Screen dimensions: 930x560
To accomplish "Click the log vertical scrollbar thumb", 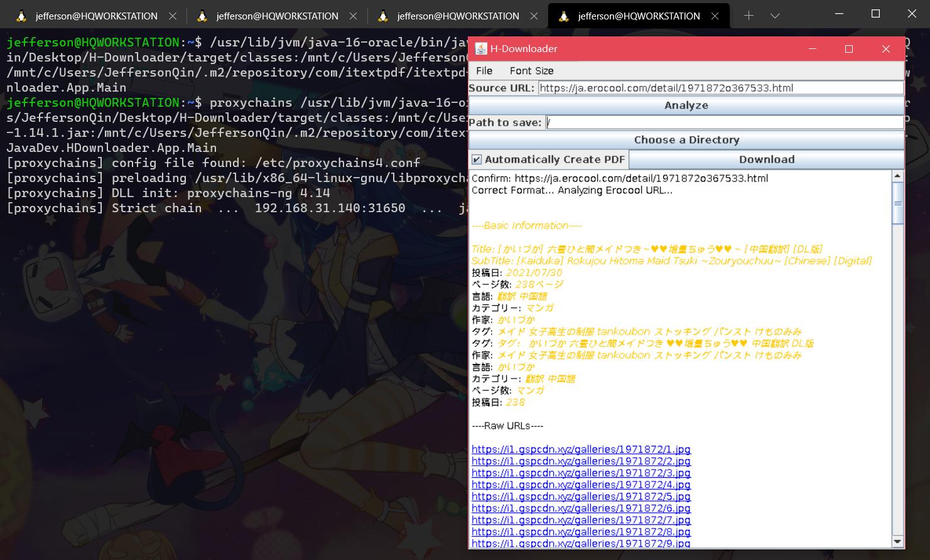I will tap(897, 203).
